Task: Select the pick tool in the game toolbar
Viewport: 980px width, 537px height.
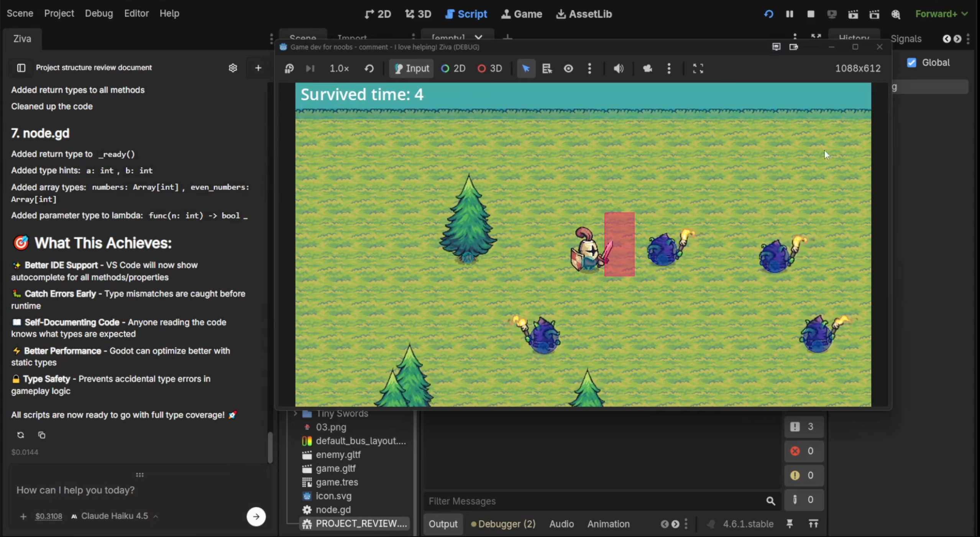Action: tap(525, 69)
